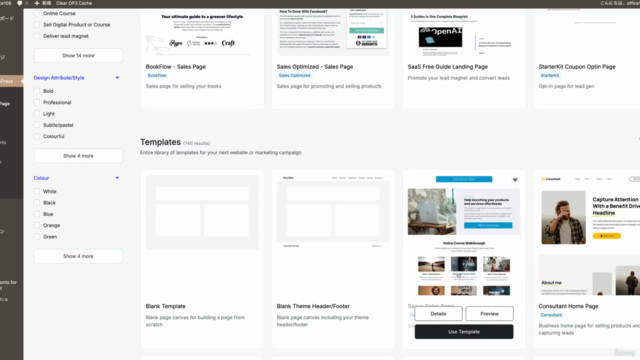Click Show 4 more under Colour
Image resolution: width=640 pixels, height=360 pixels.
(78, 256)
